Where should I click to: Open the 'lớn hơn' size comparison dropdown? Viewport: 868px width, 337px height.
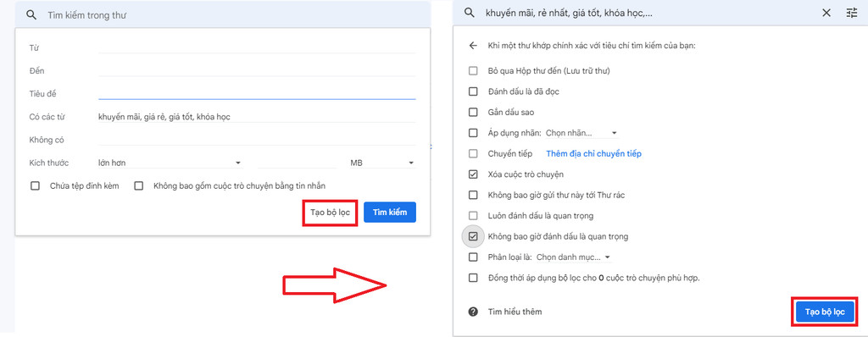click(170, 163)
